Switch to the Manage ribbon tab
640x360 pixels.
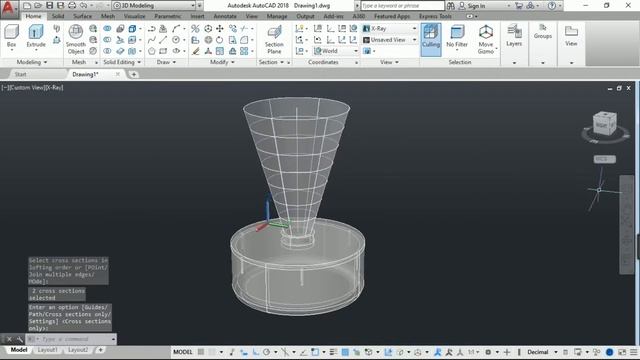click(277, 16)
